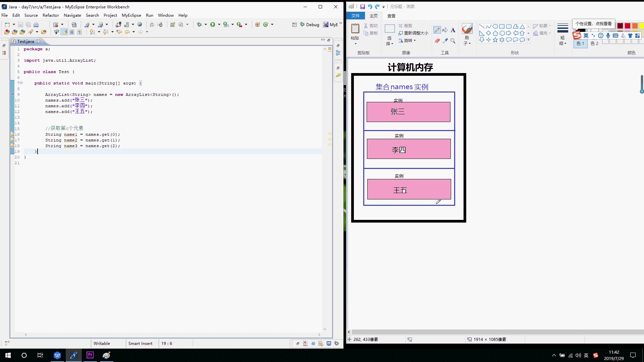Viewport: 644px width, 362px height.
Task: Pick the Line shape in Paint
Action: coord(482,26)
